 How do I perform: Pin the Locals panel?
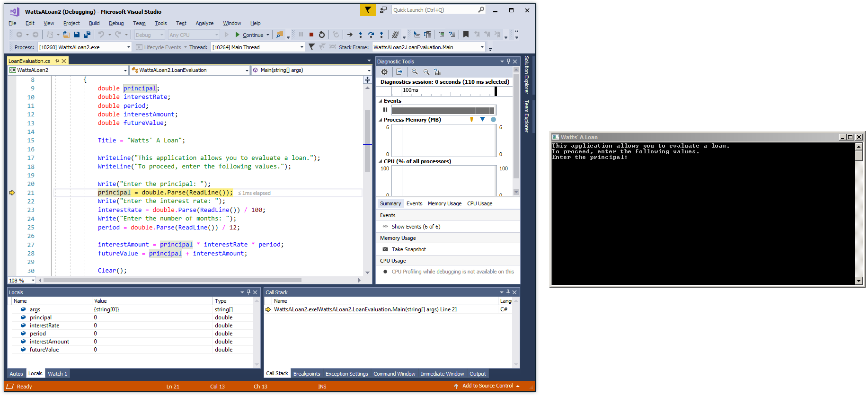click(248, 292)
